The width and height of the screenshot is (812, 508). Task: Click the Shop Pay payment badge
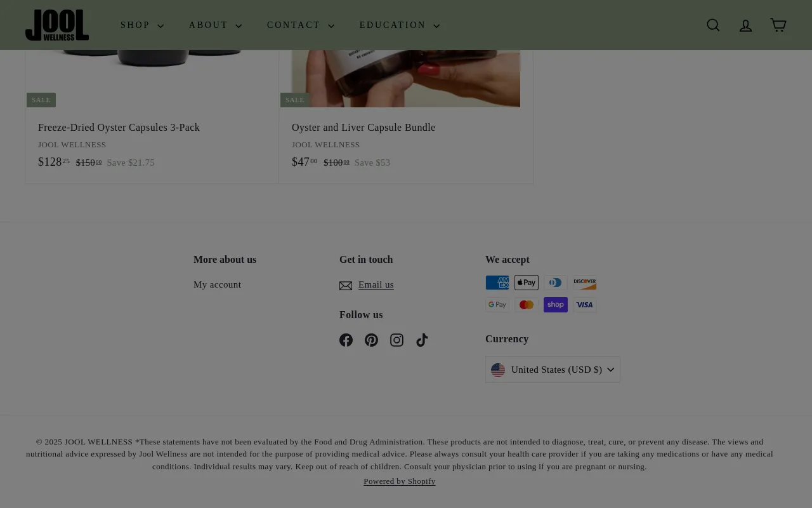[x=555, y=305]
